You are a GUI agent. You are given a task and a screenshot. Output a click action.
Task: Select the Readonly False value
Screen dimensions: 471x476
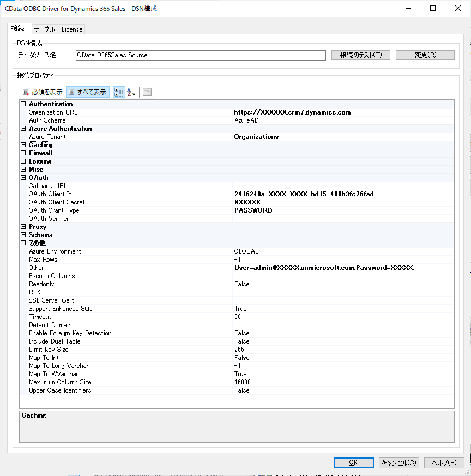[x=242, y=284]
